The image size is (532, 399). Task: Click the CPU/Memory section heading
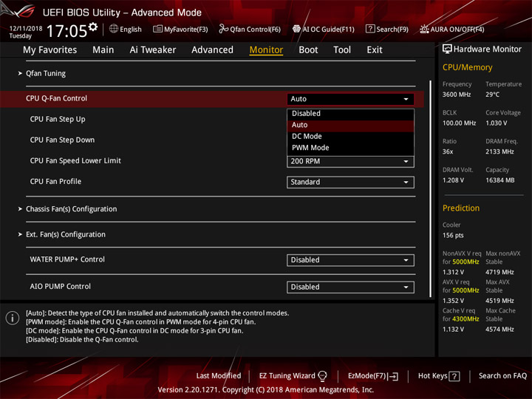pos(467,67)
